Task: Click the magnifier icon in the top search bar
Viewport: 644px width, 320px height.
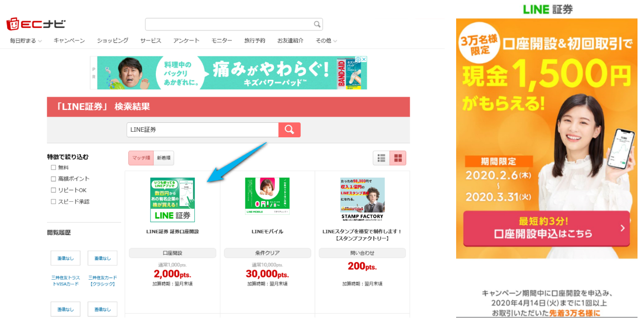Action: tap(317, 24)
